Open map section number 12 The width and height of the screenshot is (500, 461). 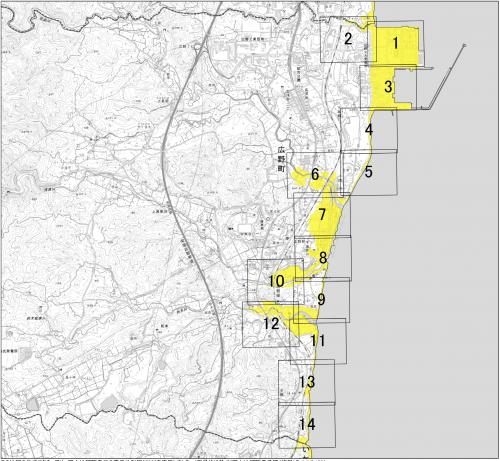[271, 323]
